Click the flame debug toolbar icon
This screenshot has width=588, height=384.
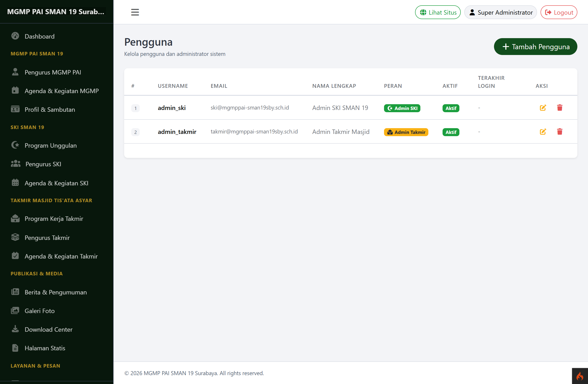(580, 376)
